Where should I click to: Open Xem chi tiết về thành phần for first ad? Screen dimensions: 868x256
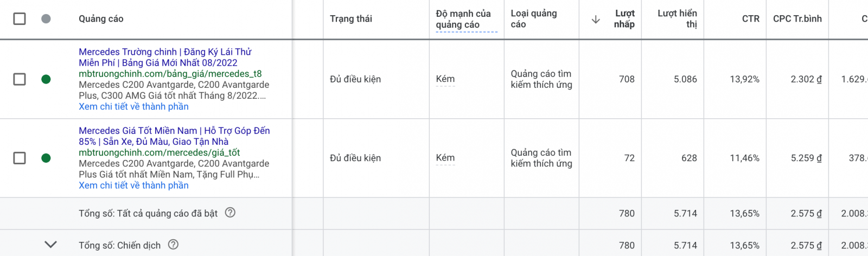pos(133,106)
